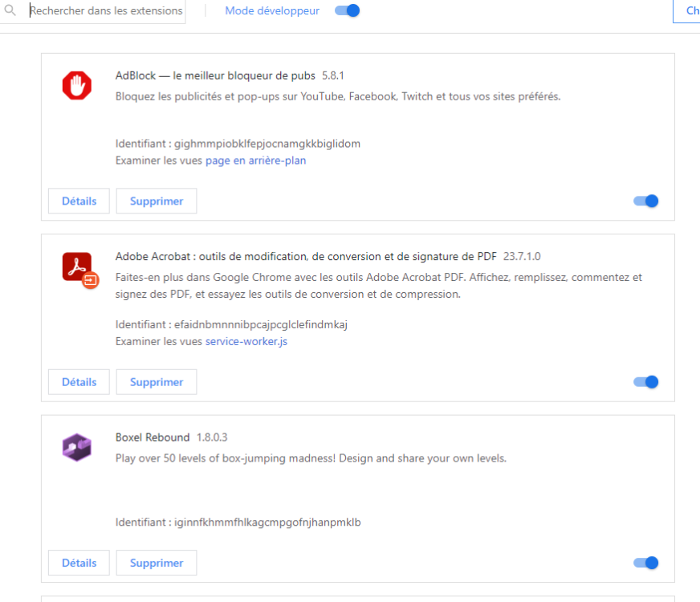This screenshot has height=602, width=700.
Task: Turn off the Adobe Acrobat extension switch
Action: point(646,382)
